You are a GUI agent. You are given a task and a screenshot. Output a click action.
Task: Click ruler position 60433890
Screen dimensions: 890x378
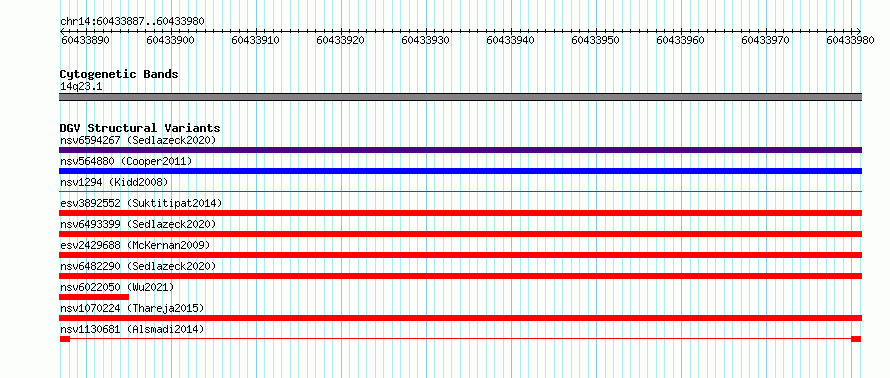coord(85,40)
